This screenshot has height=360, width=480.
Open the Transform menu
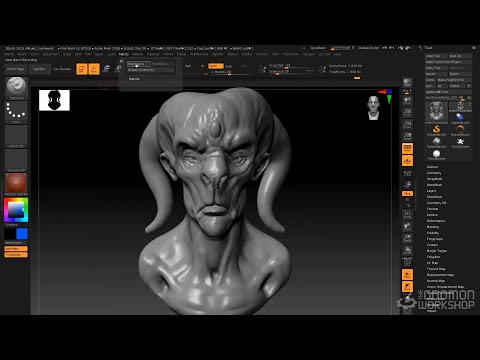pos(291,54)
